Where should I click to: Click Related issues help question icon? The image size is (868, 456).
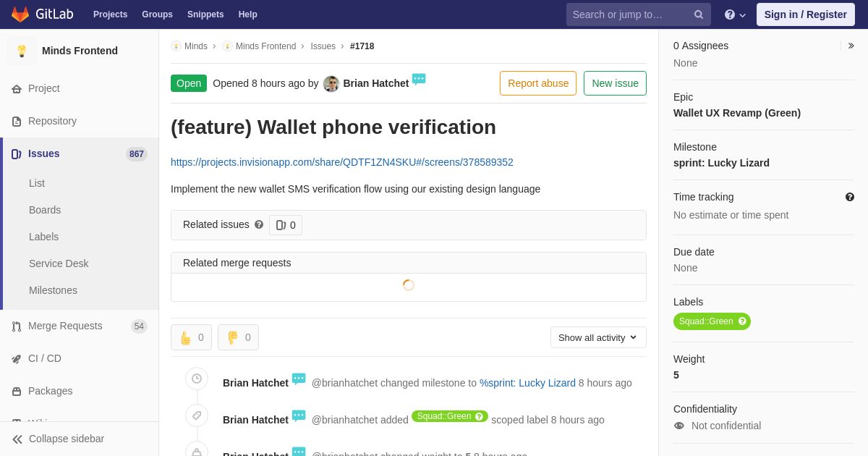(x=259, y=224)
